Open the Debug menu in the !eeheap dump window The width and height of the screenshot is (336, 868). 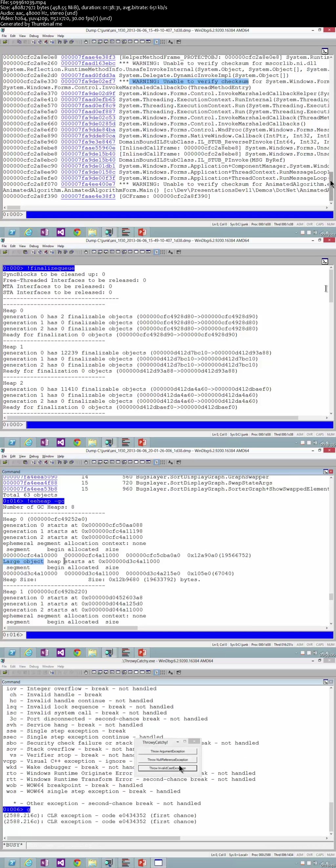pos(34,456)
